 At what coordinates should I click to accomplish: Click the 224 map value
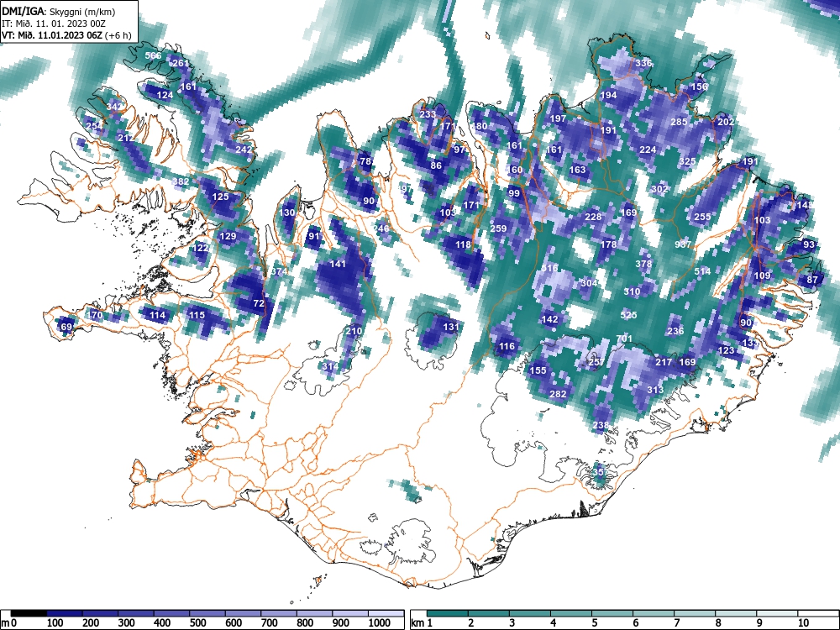648,150
